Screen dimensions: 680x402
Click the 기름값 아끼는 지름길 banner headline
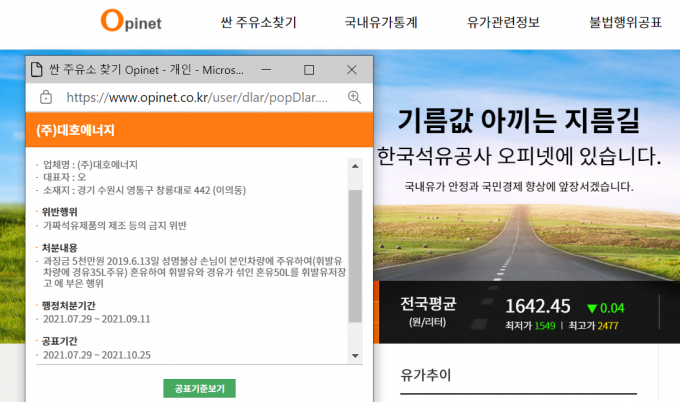518,120
